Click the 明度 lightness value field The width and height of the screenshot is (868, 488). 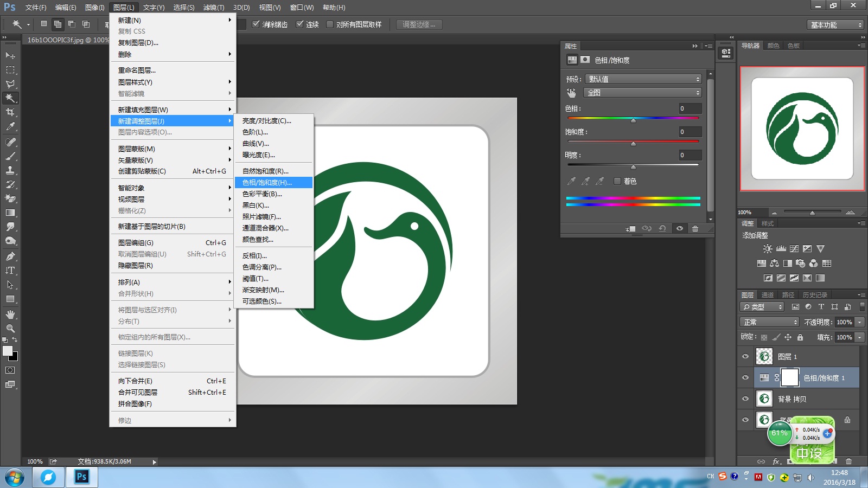click(x=691, y=155)
